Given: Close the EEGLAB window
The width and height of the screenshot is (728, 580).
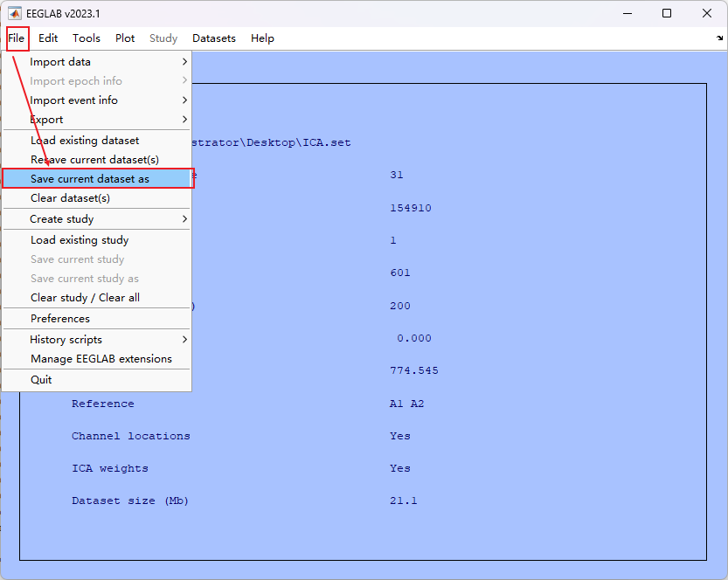Looking at the screenshot, I should 707,13.
